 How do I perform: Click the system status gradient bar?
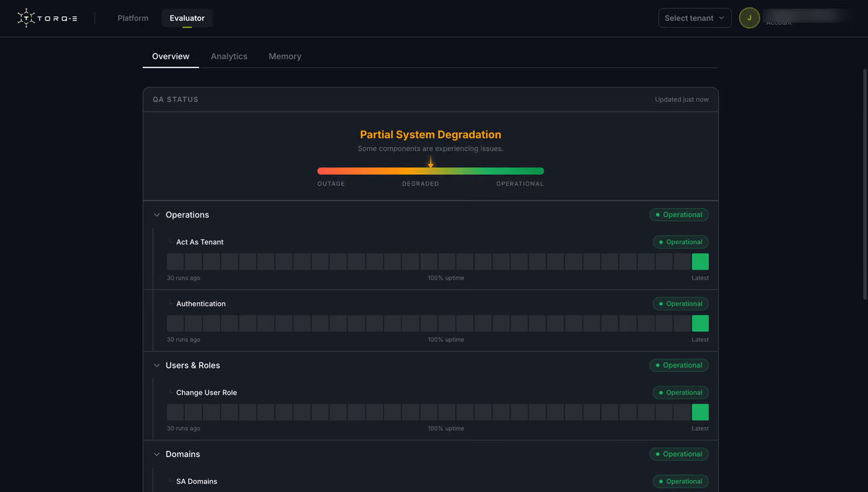[x=430, y=171]
